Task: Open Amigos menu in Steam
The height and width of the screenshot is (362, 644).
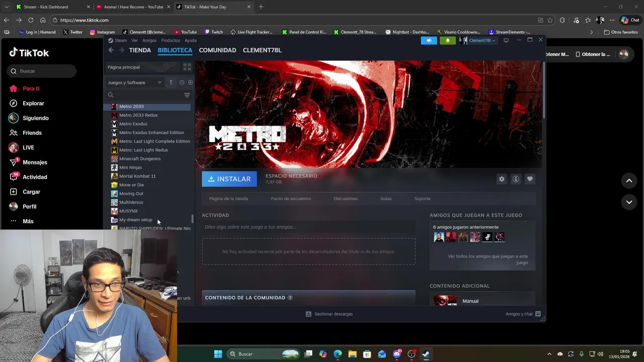Action: (149, 41)
